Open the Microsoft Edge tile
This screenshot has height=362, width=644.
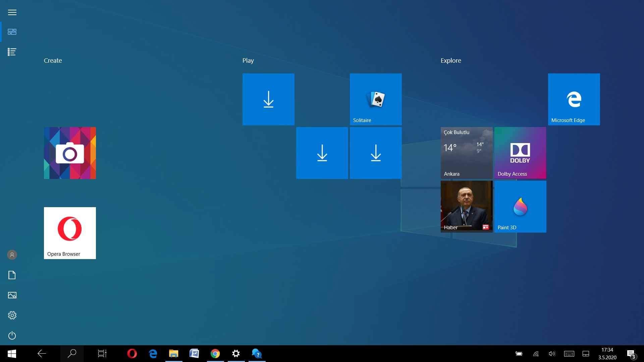tap(574, 99)
